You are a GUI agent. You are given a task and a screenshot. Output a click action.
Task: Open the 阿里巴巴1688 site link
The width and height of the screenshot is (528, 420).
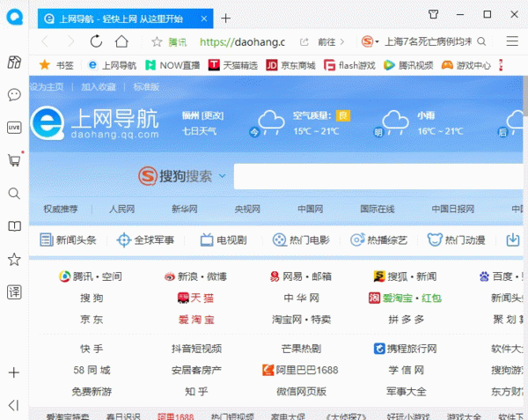point(300,370)
